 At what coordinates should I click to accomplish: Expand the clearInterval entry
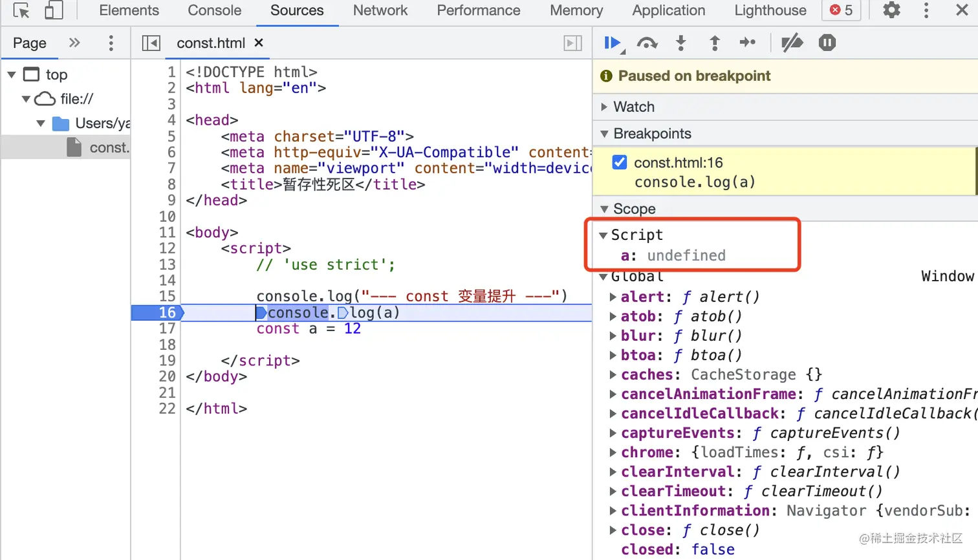(x=613, y=472)
